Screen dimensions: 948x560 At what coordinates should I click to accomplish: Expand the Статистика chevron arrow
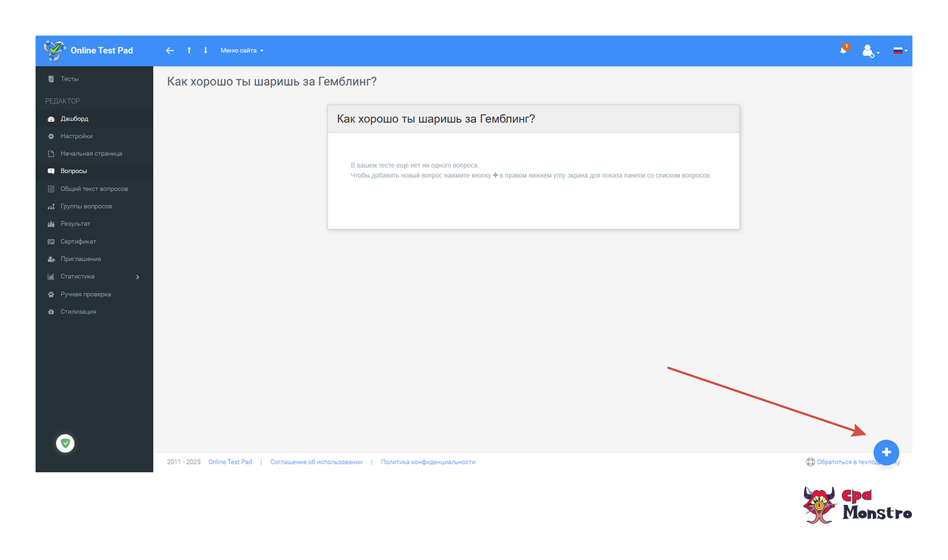137,277
